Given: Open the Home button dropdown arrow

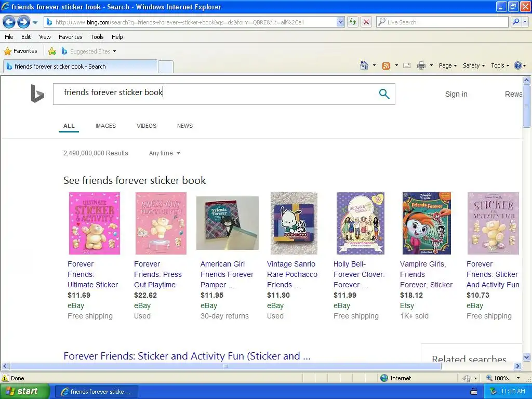Looking at the screenshot, I should 374,65.
